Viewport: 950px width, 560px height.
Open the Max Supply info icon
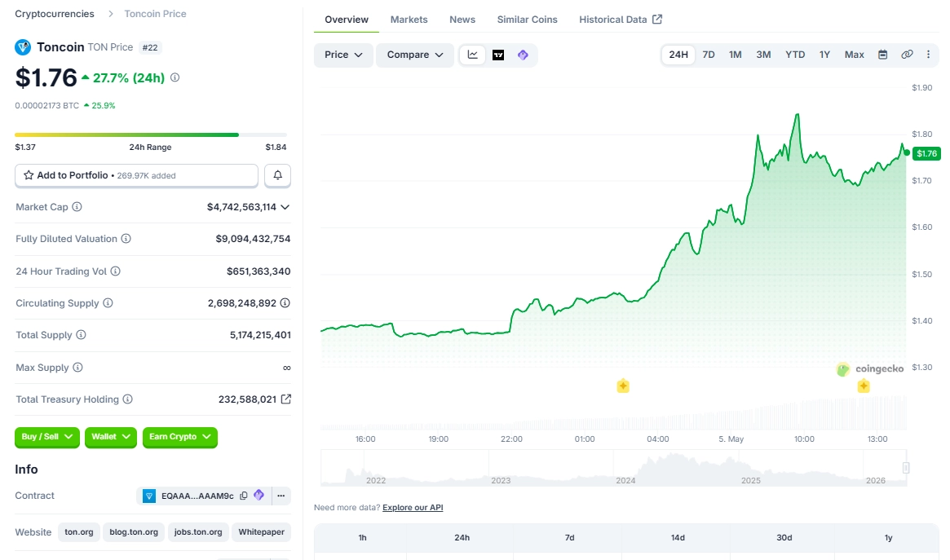[x=77, y=367]
